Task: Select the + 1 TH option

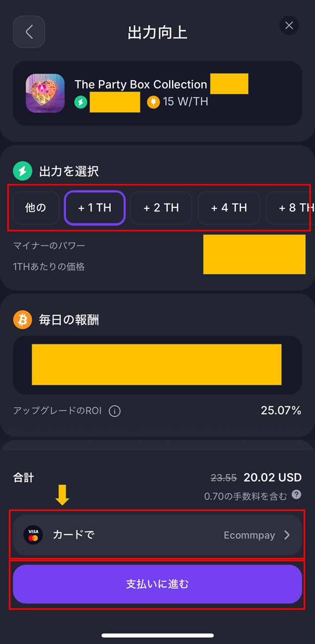Action: tap(95, 208)
